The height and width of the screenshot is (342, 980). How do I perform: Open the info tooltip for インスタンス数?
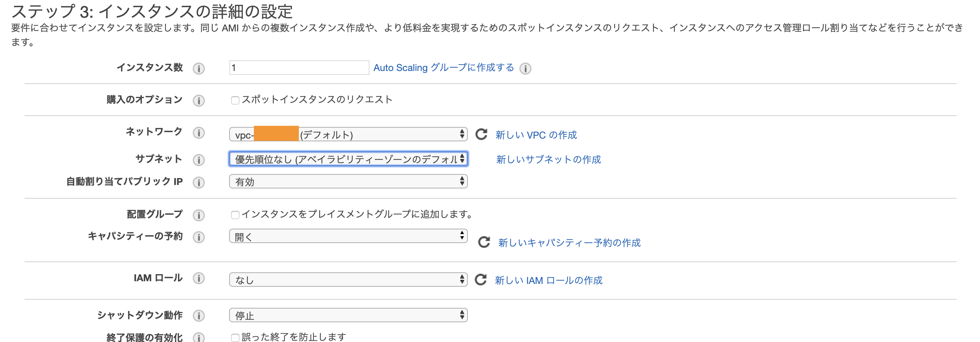pyautogui.click(x=199, y=69)
